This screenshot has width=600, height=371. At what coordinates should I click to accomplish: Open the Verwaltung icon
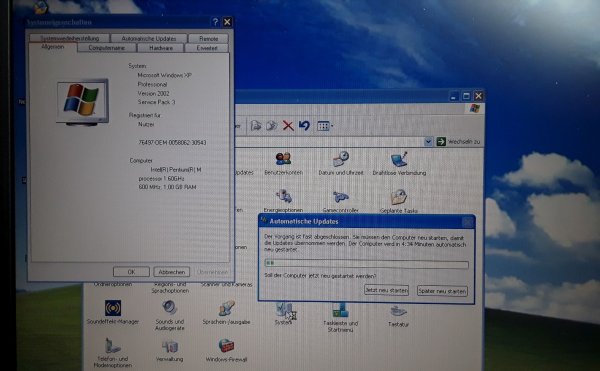pos(170,351)
